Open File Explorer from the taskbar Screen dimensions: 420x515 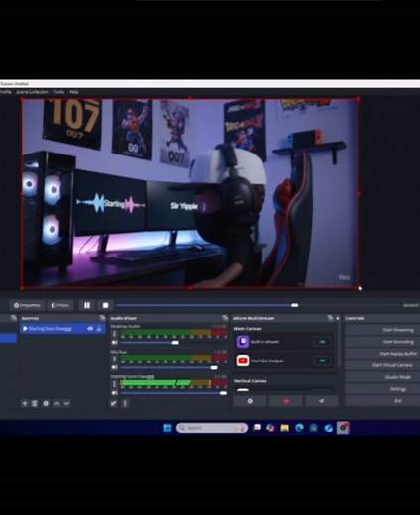click(x=285, y=428)
